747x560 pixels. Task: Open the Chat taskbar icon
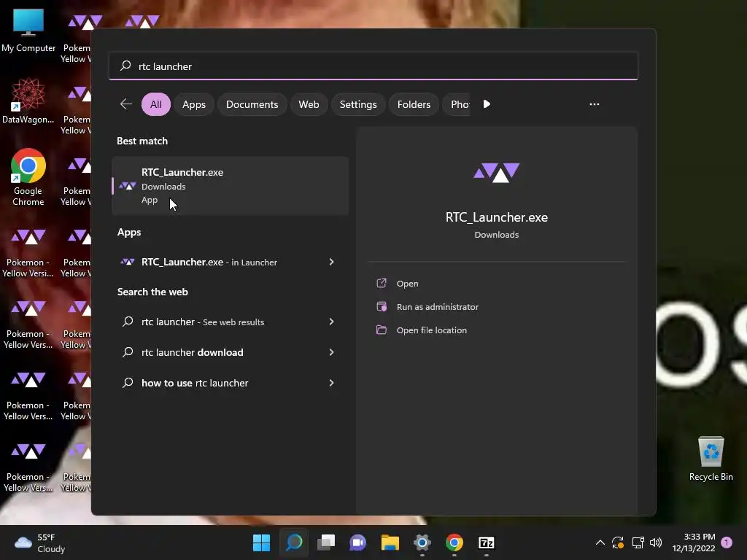coord(357,542)
